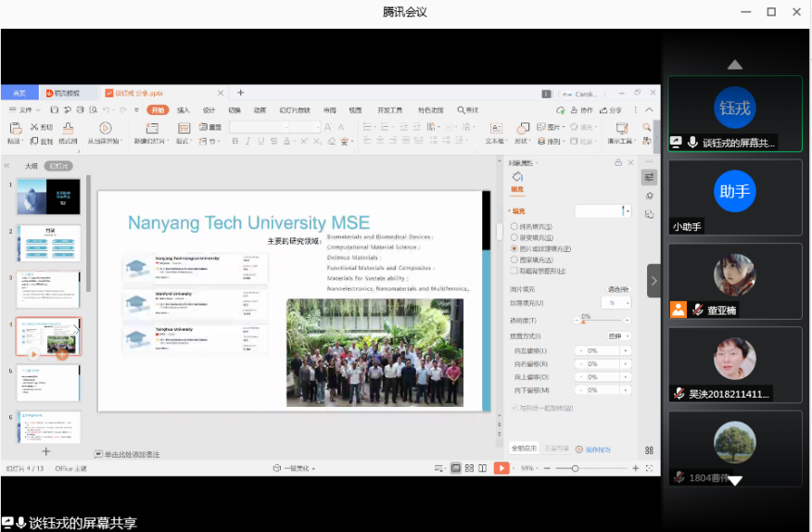This screenshot has height=532, width=812.
Task: Select the Format Painter brush
Action: tap(68, 128)
